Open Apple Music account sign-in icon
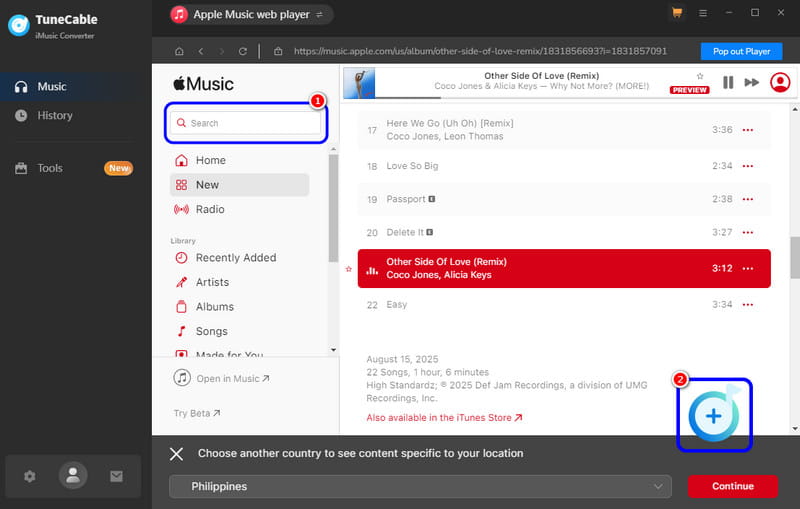This screenshot has width=800, height=509. click(x=780, y=82)
